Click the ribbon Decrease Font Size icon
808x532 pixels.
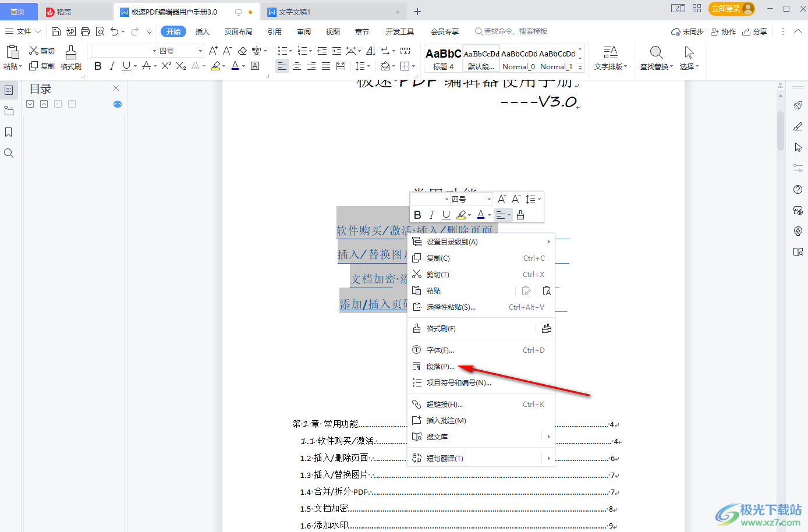click(228, 51)
